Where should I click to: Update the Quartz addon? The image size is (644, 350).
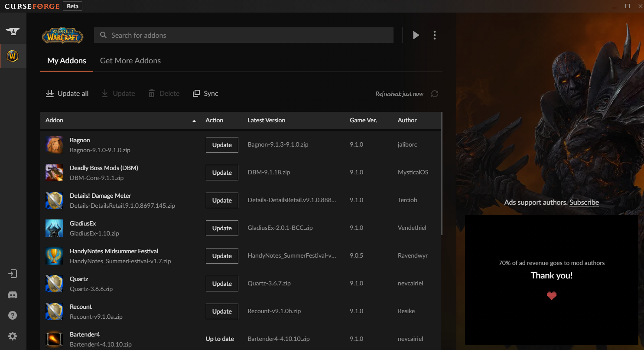point(222,284)
